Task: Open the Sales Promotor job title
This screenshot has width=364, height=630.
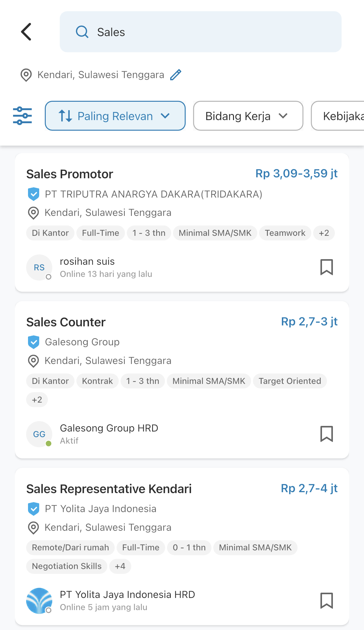Action: (70, 174)
